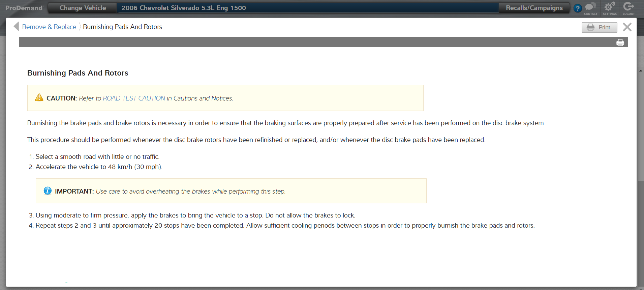Image resolution: width=644 pixels, height=290 pixels.
Task: Click the Burnishing Pads And Rotors heading
Action: (78, 73)
